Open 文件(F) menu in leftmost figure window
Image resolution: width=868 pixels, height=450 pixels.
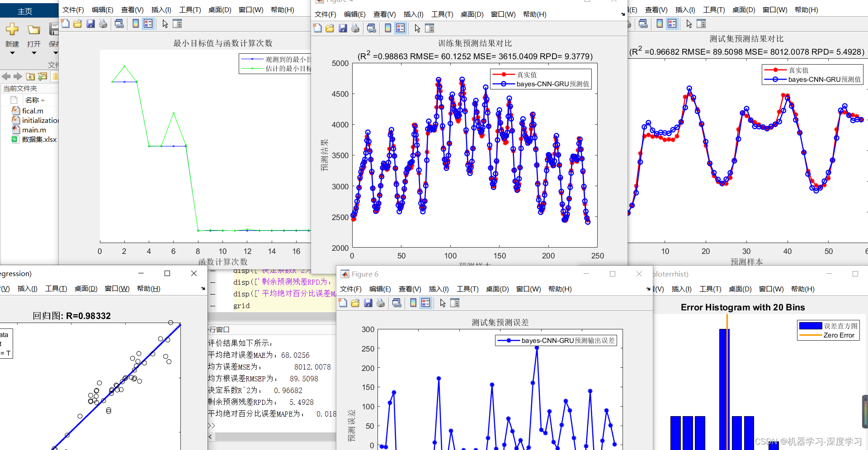coord(73,9)
